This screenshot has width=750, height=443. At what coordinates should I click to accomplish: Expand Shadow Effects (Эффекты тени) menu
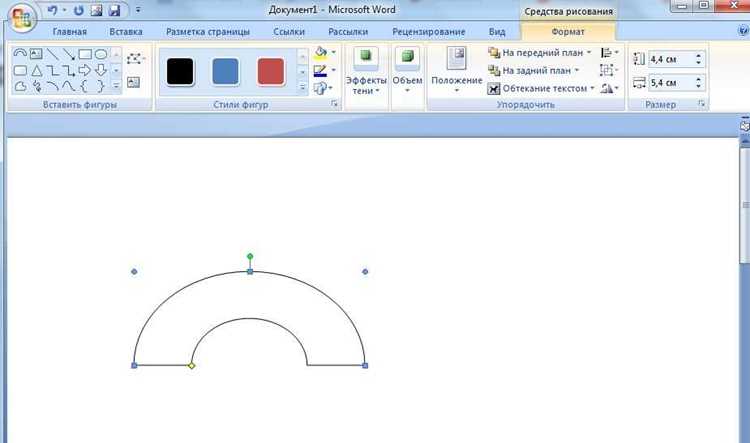[x=366, y=71]
